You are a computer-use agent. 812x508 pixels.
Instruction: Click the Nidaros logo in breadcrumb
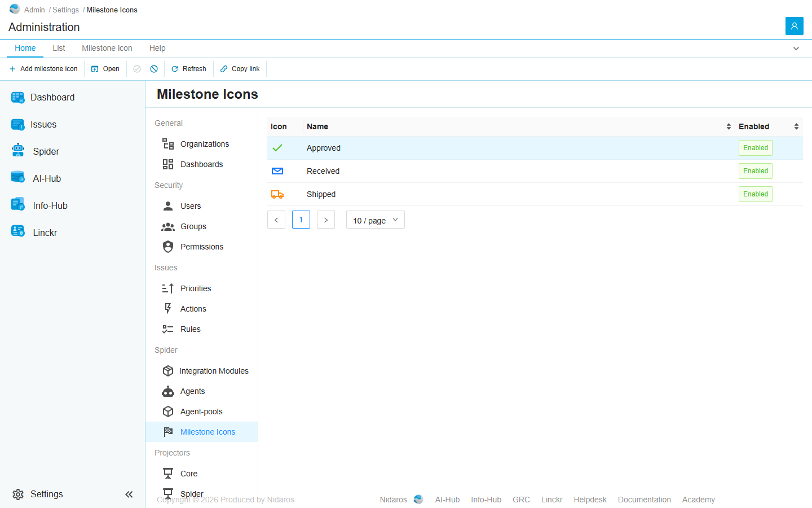(x=15, y=9)
